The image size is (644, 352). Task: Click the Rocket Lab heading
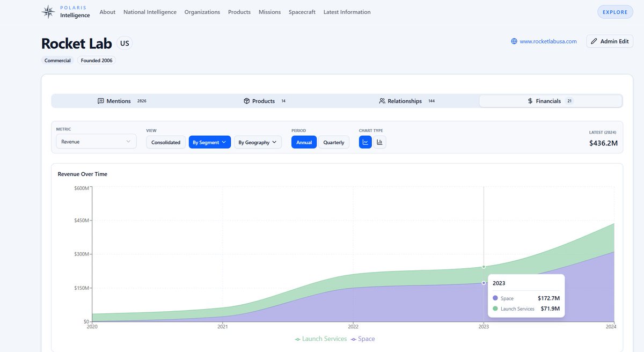point(76,43)
